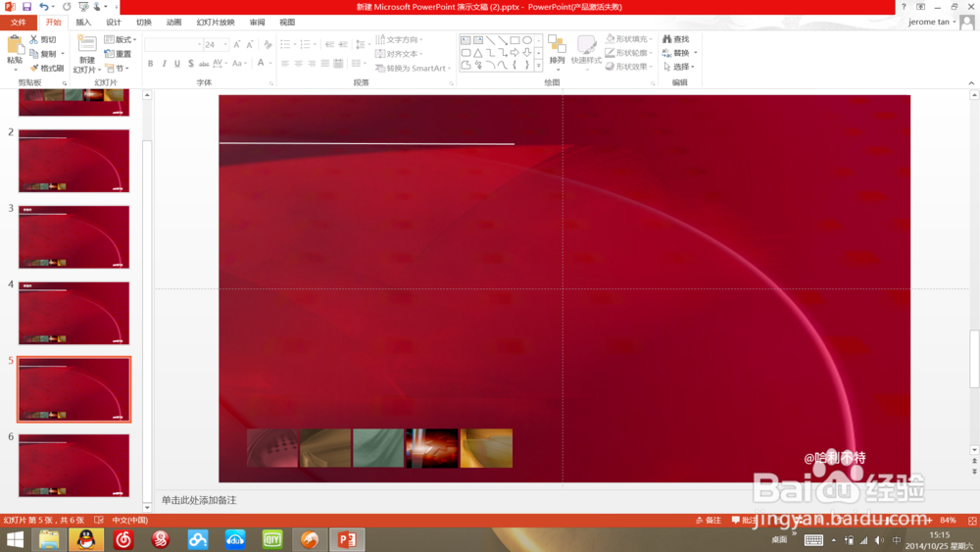Toggle the Notes (备注) pane in status bar
This screenshot has width=980, height=552.
709,520
